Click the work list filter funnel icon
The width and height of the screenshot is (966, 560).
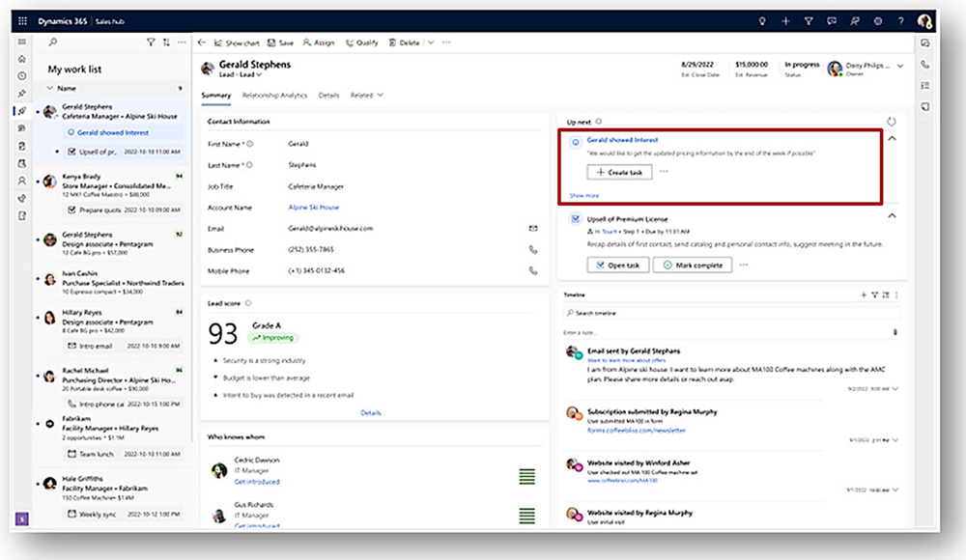(150, 42)
